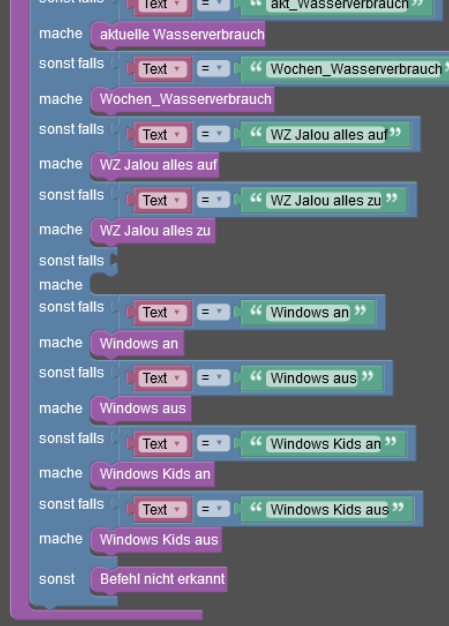Open equals operator dropdown in WZ Jalou alles auf row

tap(213, 134)
